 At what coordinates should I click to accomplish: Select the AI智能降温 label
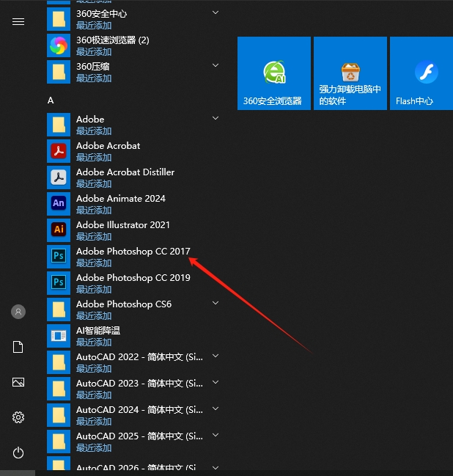(x=98, y=331)
